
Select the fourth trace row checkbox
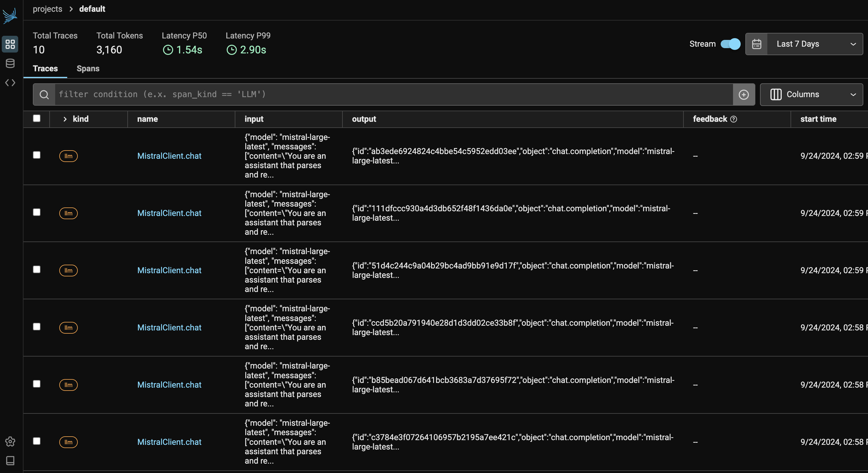pos(37,327)
